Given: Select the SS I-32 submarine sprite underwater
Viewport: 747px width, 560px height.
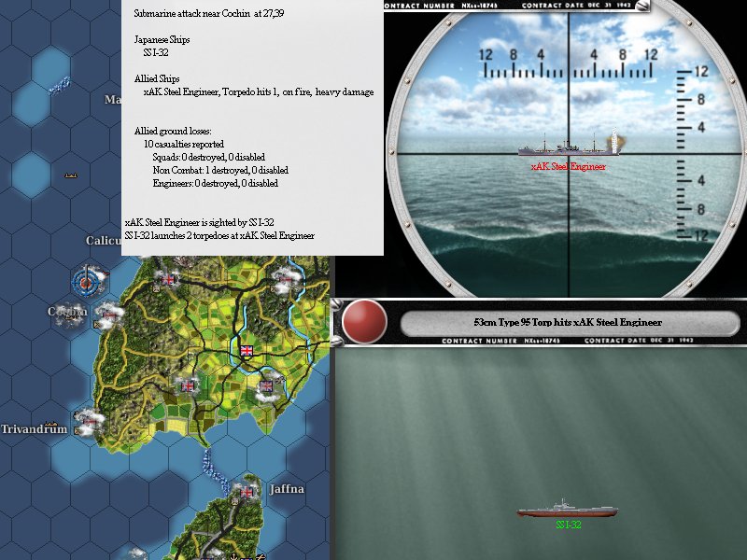Looking at the screenshot, I should point(567,509).
